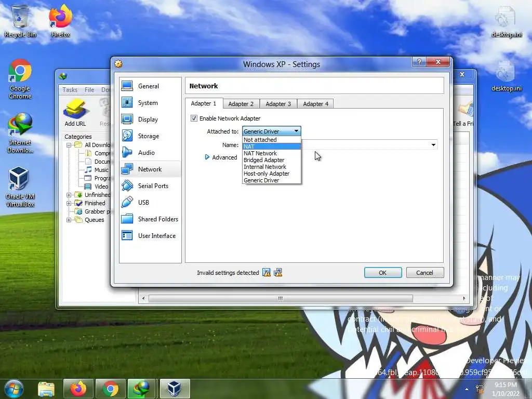Show hidden system tray icons
The width and height of the screenshot is (532, 399).
pyautogui.click(x=467, y=389)
